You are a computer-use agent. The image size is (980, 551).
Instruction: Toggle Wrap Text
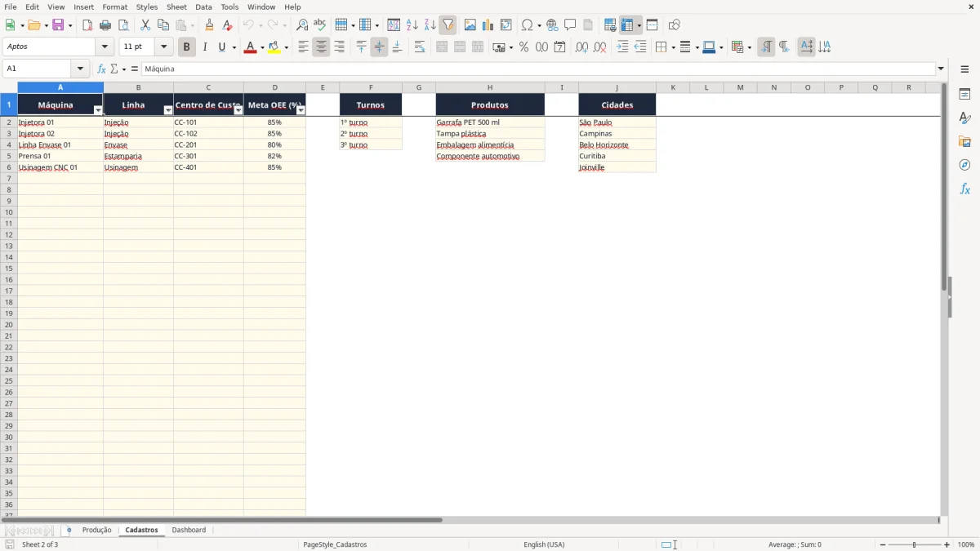(420, 47)
